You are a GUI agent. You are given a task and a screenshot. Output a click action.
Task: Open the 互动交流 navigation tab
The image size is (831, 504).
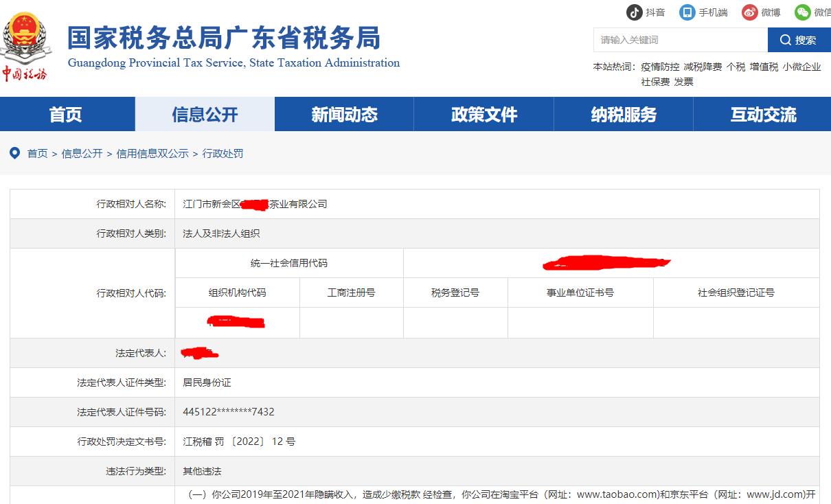point(762,114)
